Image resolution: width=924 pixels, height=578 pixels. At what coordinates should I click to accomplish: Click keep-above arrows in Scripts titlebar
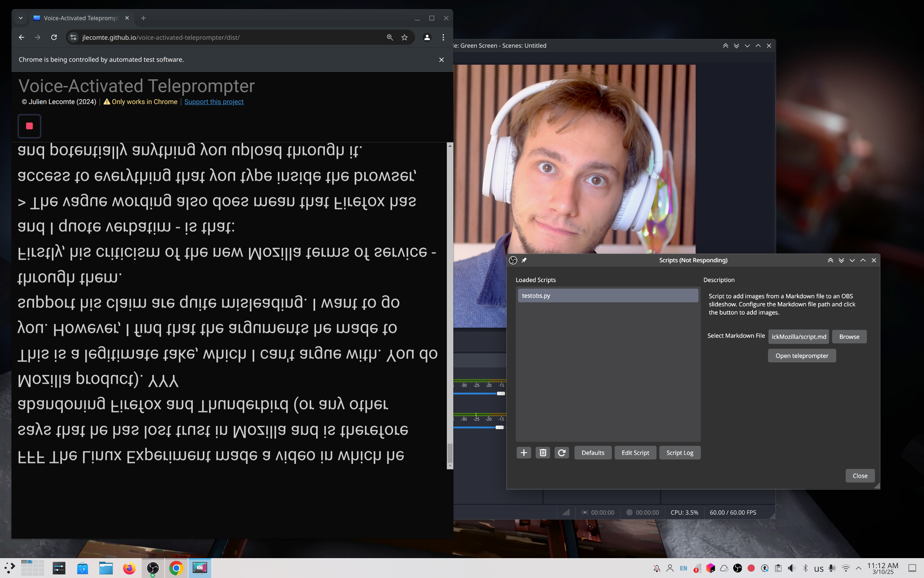click(830, 260)
